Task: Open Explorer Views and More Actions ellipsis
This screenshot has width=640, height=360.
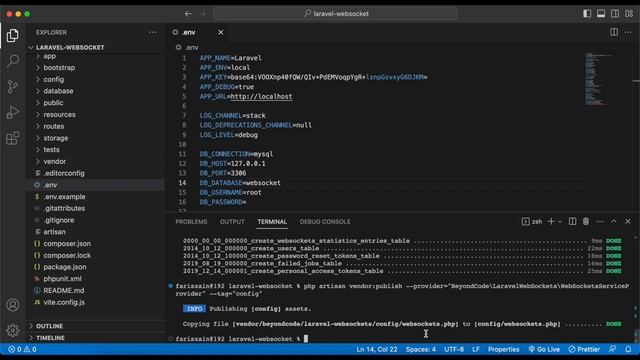Action: (152, 32)
